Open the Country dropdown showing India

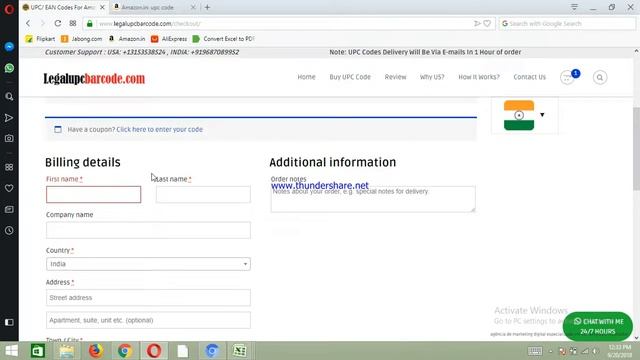tap(148, 264)
